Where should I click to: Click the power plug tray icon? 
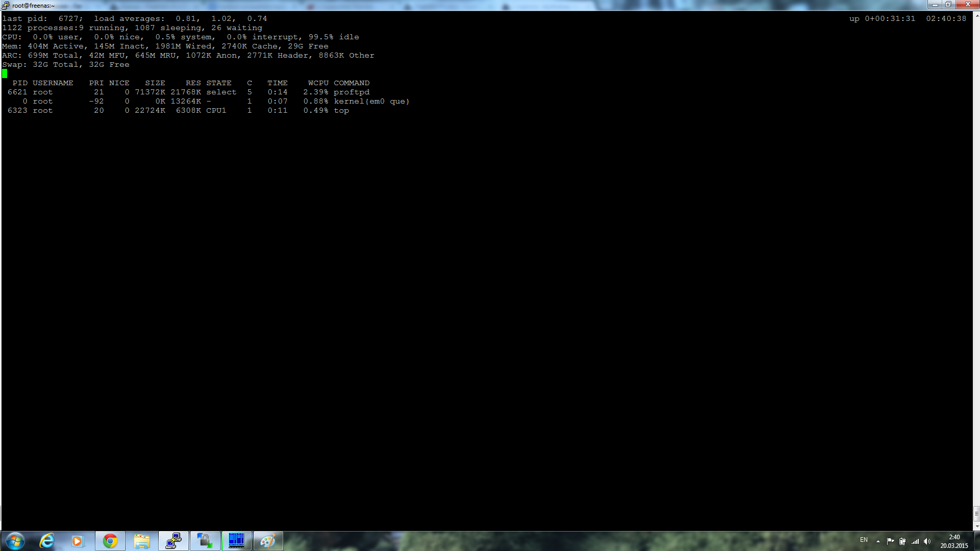point(902,541)
